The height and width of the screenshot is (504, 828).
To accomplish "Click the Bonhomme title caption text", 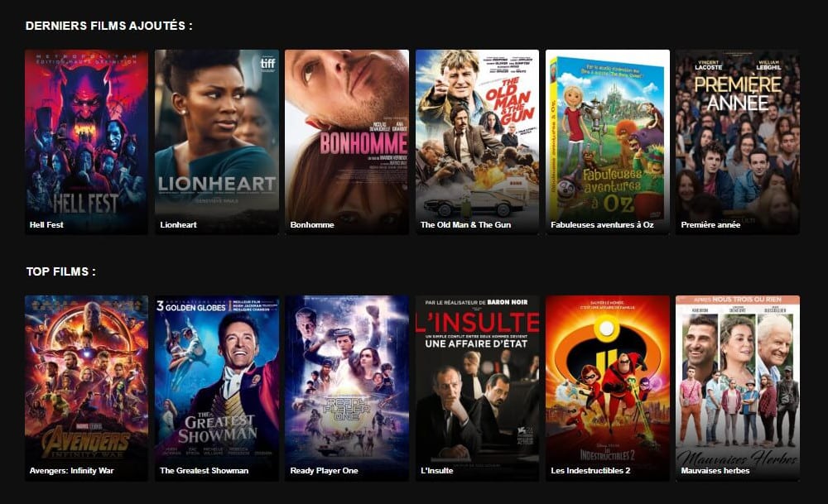I will click(312, 225).
